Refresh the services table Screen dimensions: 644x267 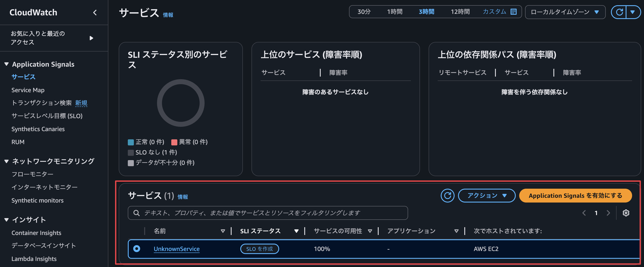(x=447, y=195)
